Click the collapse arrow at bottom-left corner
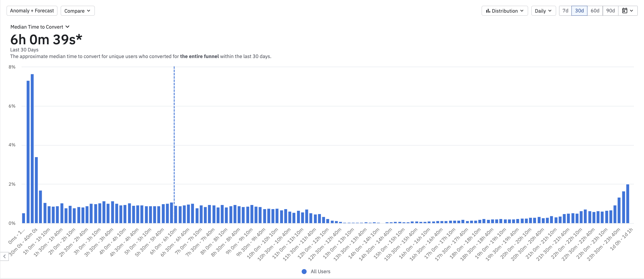Image resolution: width=644 pixels, height=279 pixels. pyautogui.click(x=4, y=256)
